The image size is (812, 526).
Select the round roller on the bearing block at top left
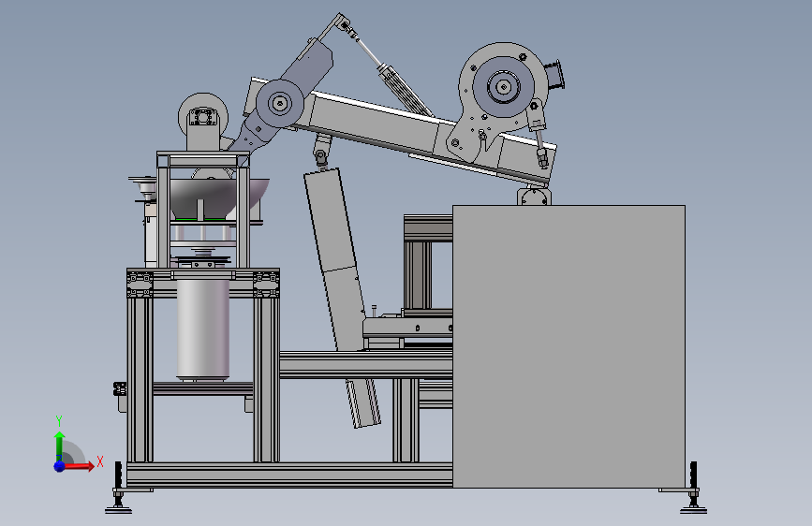click(x=203, y=118)
